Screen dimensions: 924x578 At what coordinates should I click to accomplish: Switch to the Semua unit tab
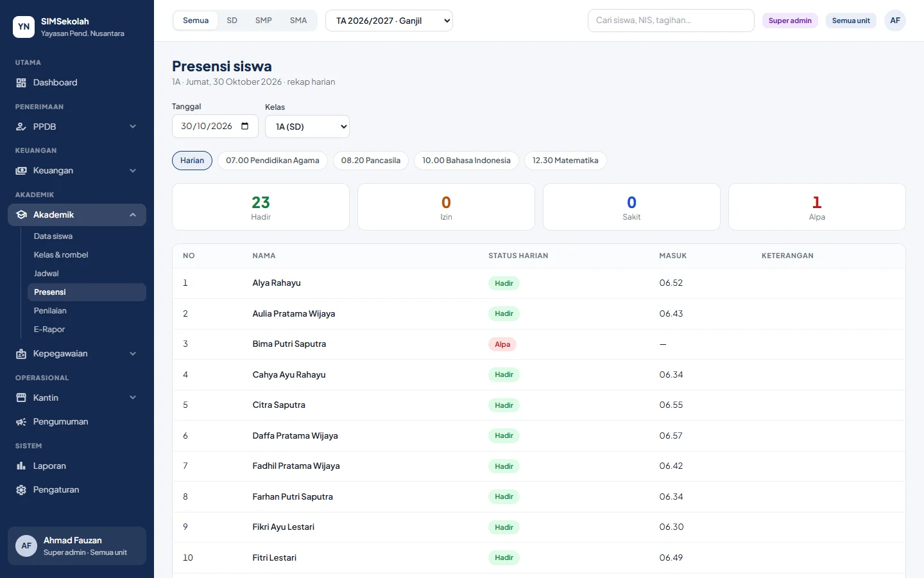point(196,21)
